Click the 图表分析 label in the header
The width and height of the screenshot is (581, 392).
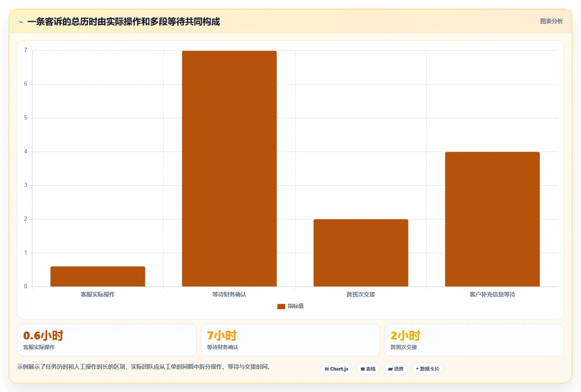(x=551, y=21)
